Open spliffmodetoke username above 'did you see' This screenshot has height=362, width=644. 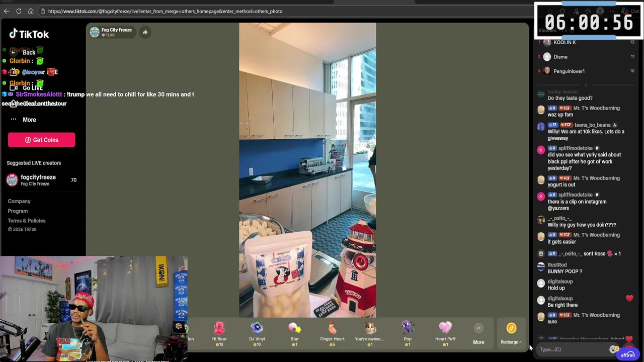[575, 148]
